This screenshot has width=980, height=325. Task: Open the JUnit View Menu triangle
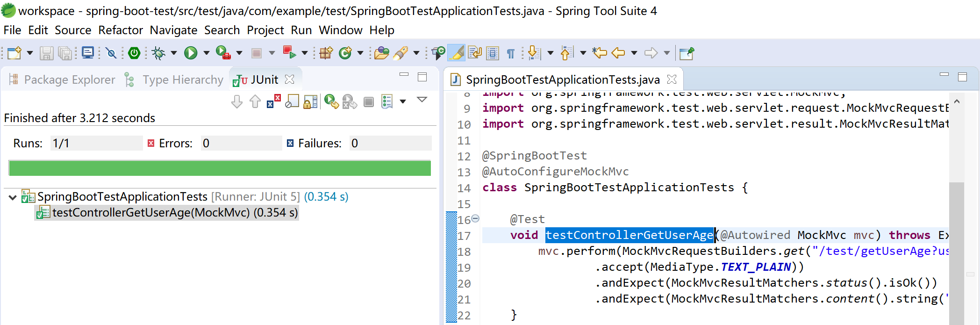[422, 100]
